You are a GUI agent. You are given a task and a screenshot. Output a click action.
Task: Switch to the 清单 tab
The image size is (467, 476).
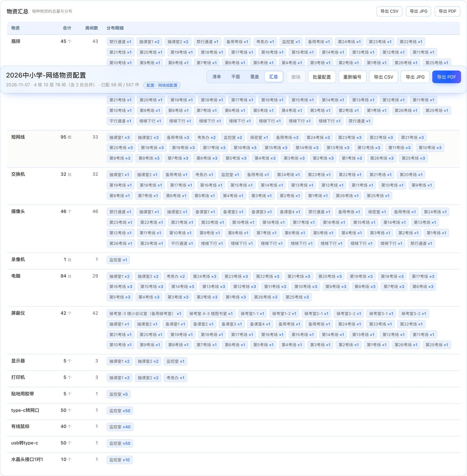coord(216,77)
